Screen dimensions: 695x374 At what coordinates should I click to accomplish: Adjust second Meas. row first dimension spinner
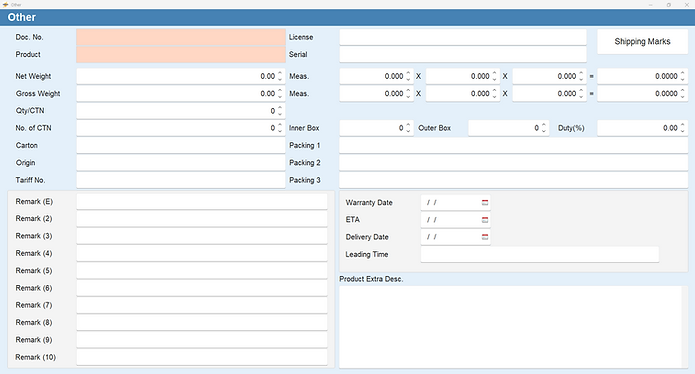(408, 94)
